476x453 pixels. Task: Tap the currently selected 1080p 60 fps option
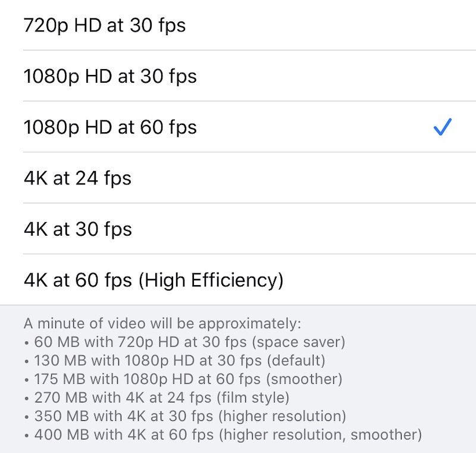[238, 127]
